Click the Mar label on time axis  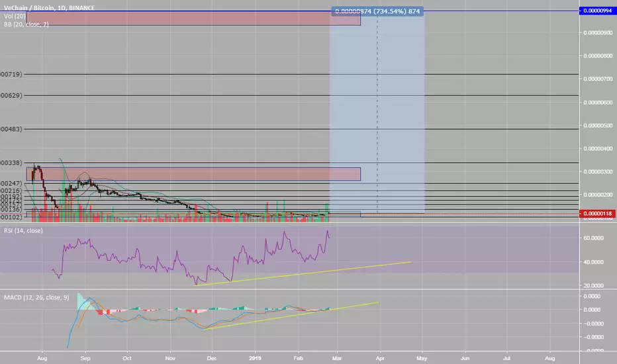pyautogui.click(x=337, y=358)
